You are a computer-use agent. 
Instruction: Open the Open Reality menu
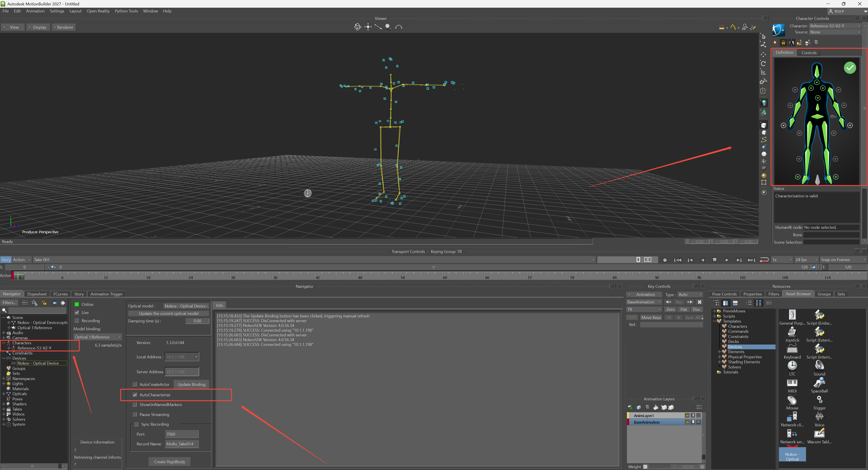pos(98,11)
